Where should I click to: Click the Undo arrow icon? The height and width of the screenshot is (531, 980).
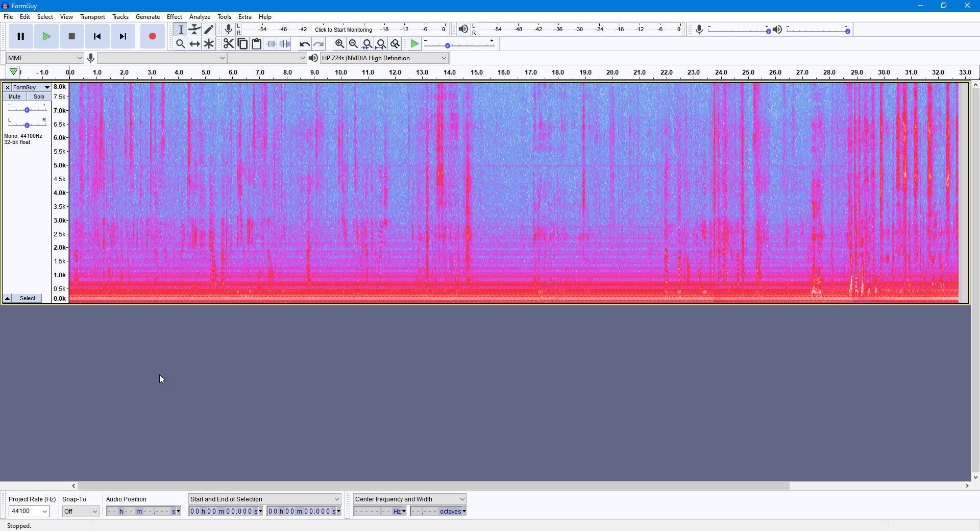(x=304, y=44)
